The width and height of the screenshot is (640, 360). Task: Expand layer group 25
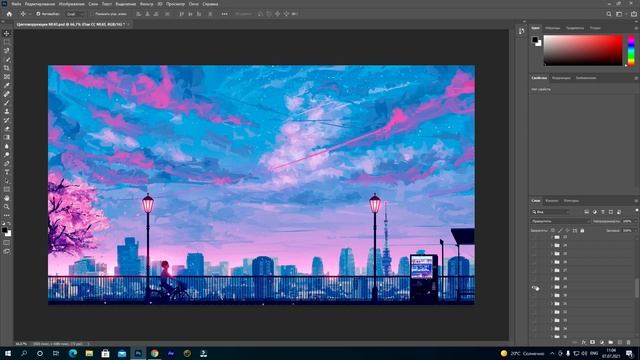point(551,254)
